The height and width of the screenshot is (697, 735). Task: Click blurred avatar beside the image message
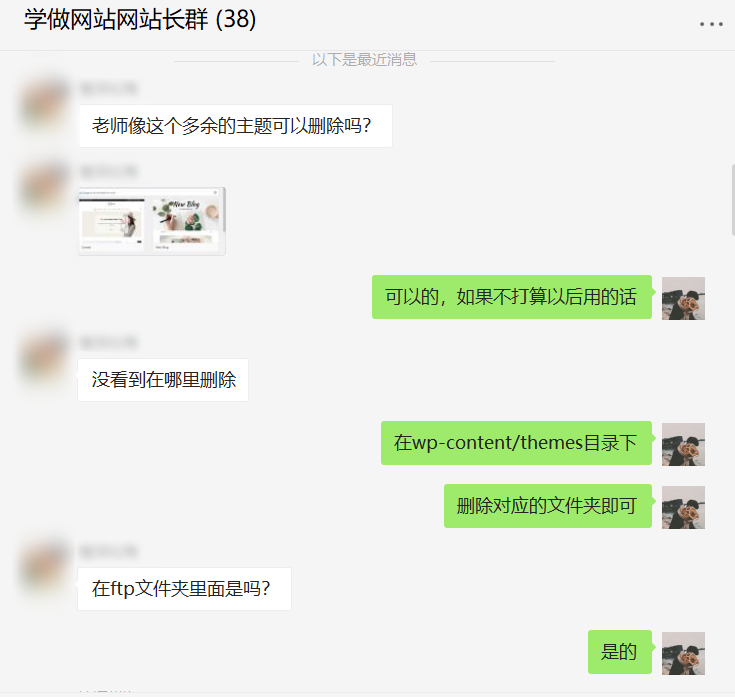[x=44, y=190]
